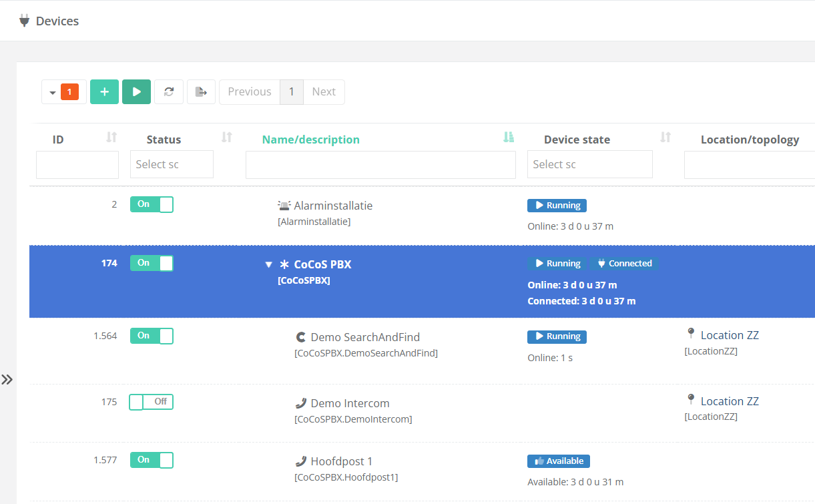Click the phone icon beside Demo Intercom

[x=301, y=403]
